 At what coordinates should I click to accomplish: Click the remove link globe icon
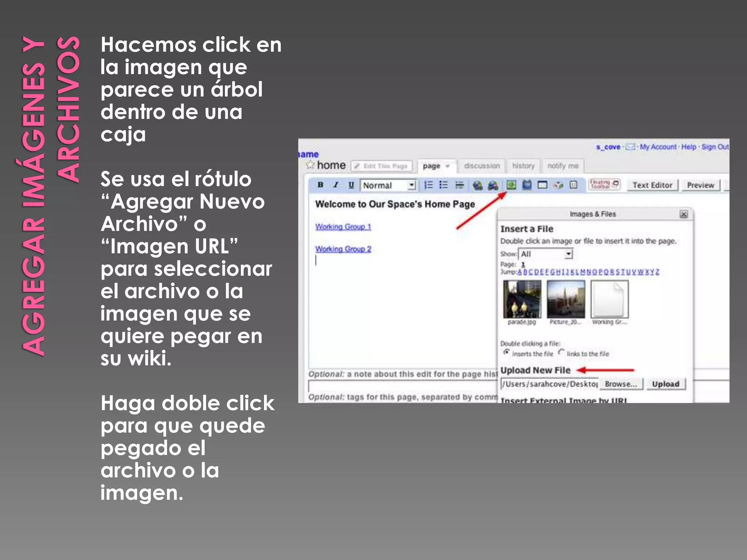point(493,185)
